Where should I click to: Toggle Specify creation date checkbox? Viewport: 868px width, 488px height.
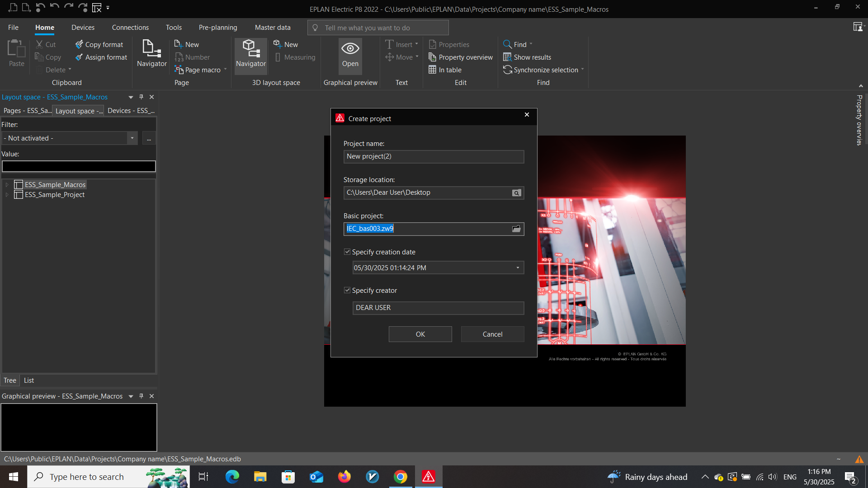[x=347, y=252]
